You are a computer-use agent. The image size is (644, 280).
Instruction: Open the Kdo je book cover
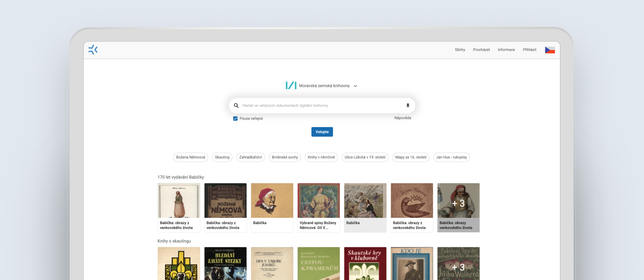pos(412,264)
